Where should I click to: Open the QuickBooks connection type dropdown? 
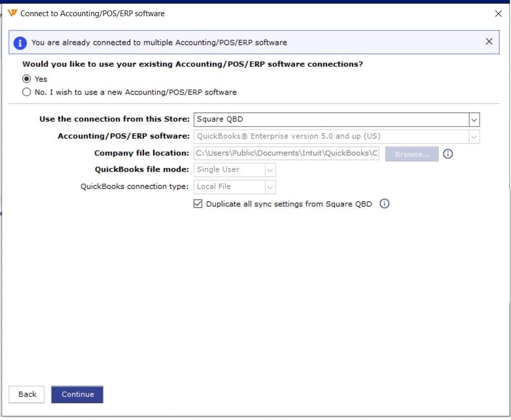(235, 187)
